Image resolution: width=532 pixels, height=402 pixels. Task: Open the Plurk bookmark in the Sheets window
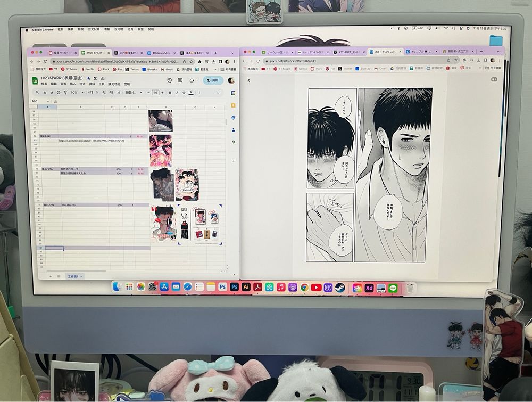pyautogui.click(x=104, y=69)
